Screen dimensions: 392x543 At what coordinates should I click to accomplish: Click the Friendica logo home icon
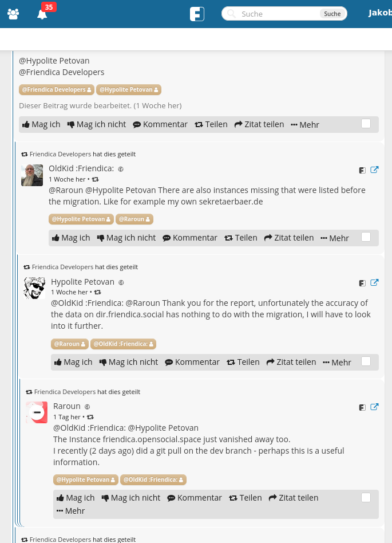(197, 14)
